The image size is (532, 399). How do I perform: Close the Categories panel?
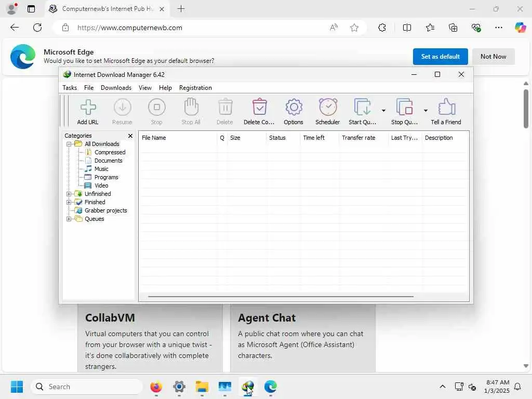pos(130,136)
